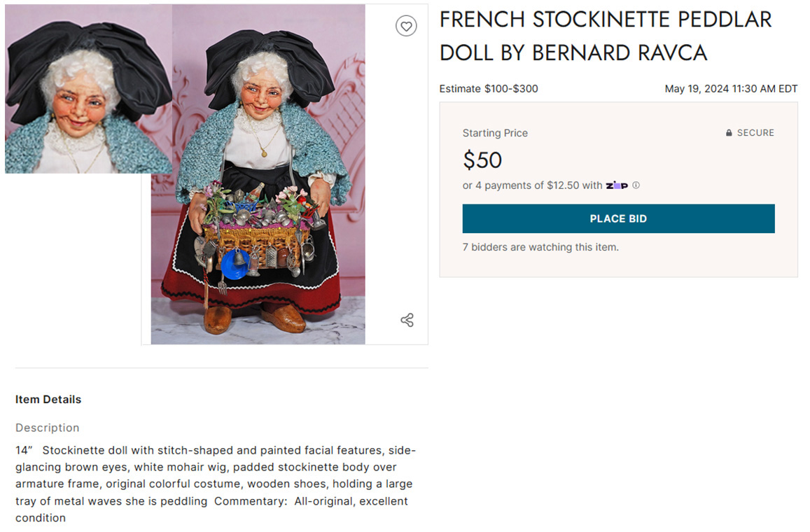
Task: Expand the Description section
Action: (47, 428)
